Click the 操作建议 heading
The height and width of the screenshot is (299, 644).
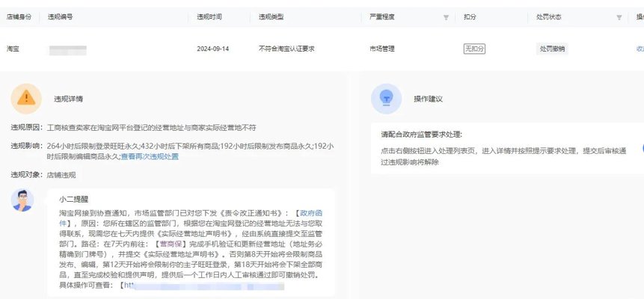click(x=429, y=99)
